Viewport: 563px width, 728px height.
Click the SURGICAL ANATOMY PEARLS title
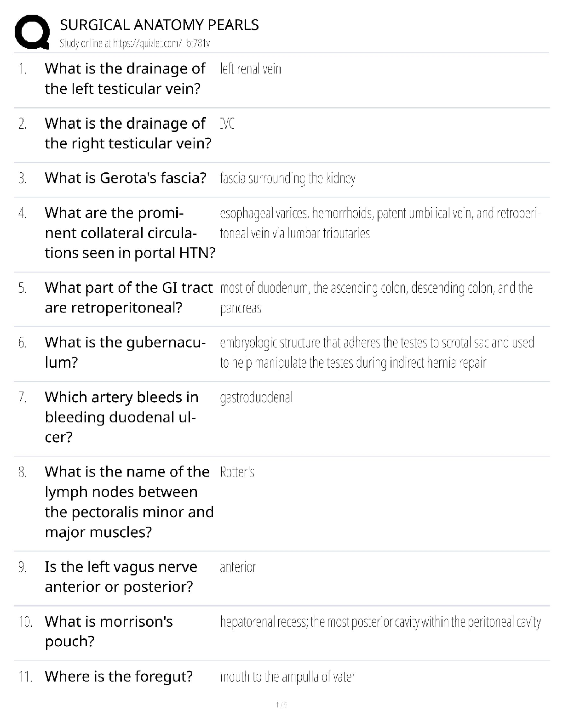[159, 25]
